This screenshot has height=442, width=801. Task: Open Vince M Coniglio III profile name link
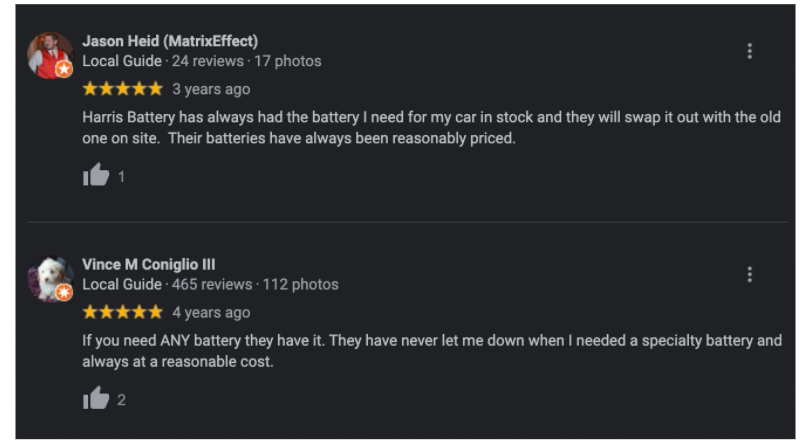[148, 265]
